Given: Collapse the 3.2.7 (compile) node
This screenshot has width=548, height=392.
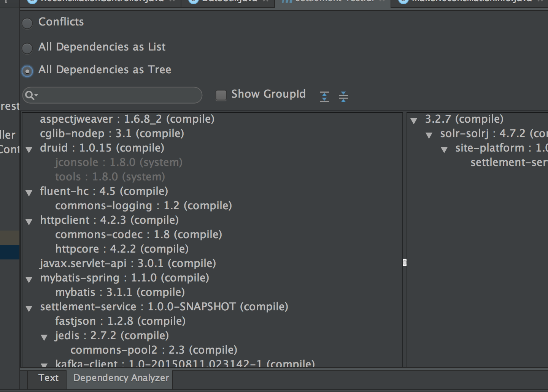Looking at the screenshot, I should 414,121.
